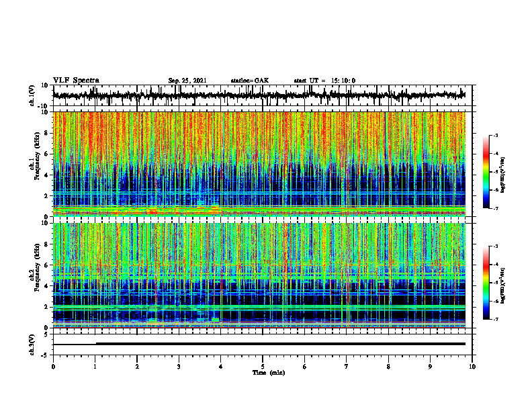Screen dimensions: 532x411
Task: Click the ch.1 spectrogram color scale bar
Action: pos(486,172)
